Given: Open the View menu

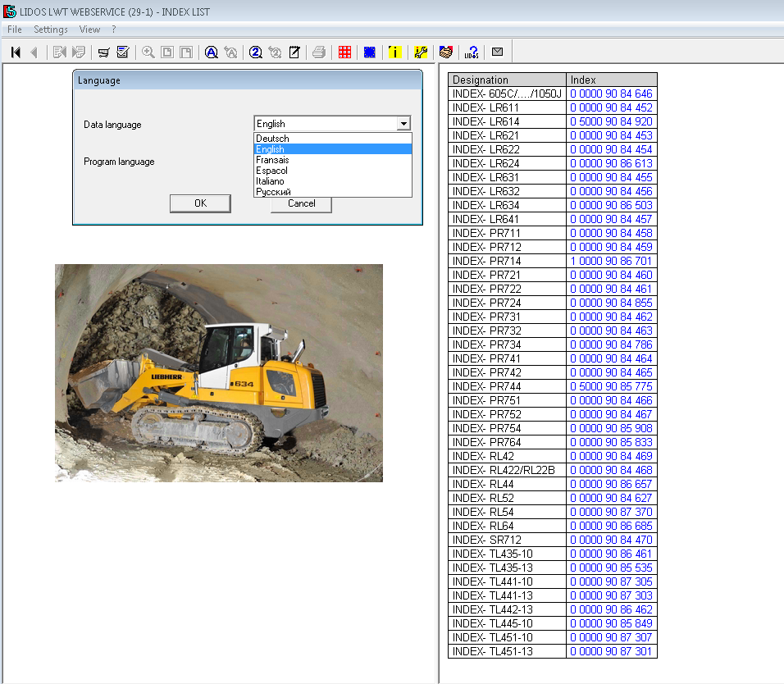Looking at the screenshot, I should point(89,29).
